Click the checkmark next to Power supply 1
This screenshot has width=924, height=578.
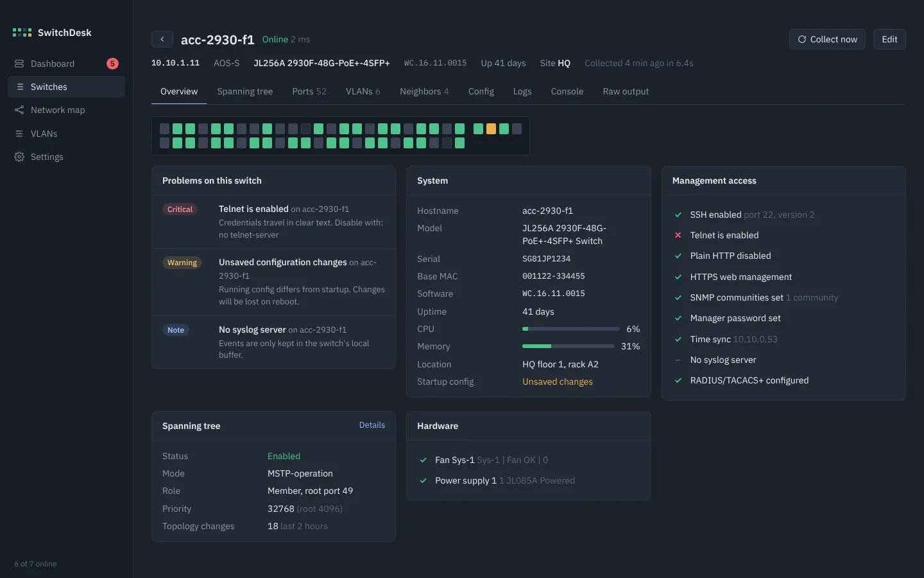tap(423, 480)
